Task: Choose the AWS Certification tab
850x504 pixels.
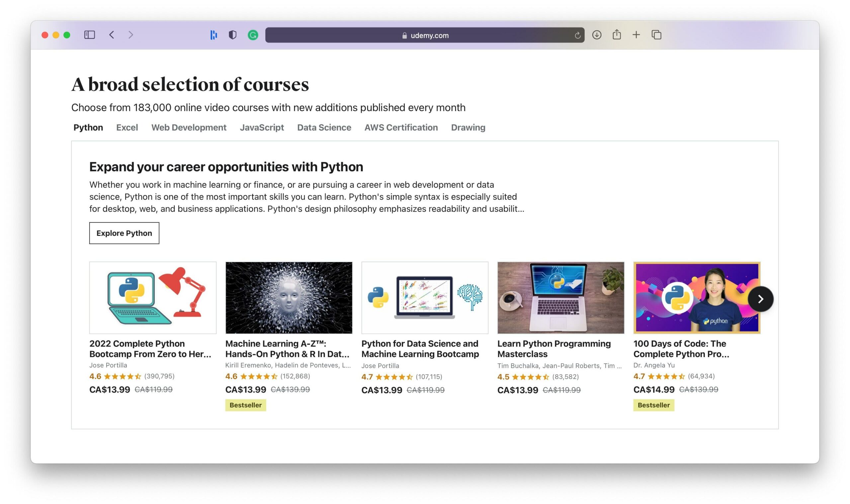Action: click(401, 127)
